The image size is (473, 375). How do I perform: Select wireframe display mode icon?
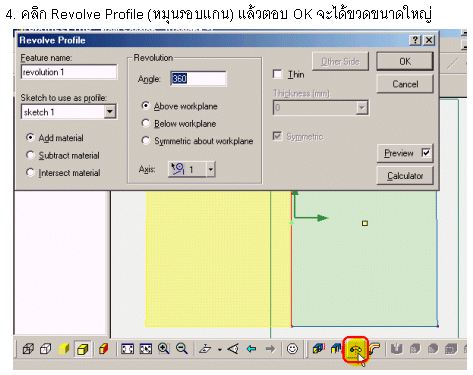tap(28, 349)
